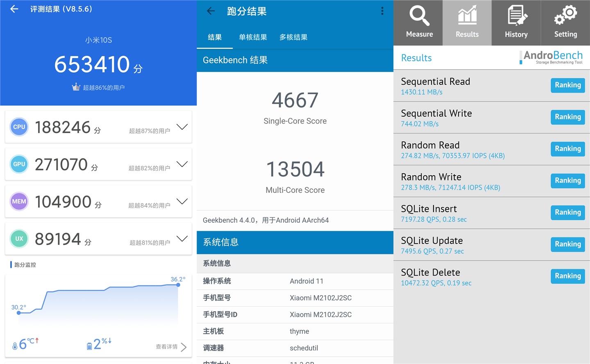Click Ranking for Sequential Read
The width and height of the screenshot is (590, 364).
coord(567,85)
